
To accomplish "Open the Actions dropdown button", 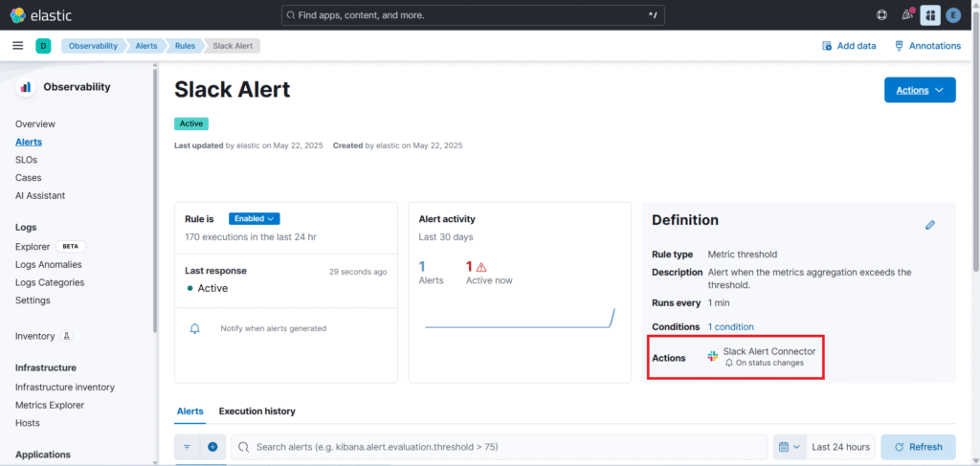I will click(920, 90).
